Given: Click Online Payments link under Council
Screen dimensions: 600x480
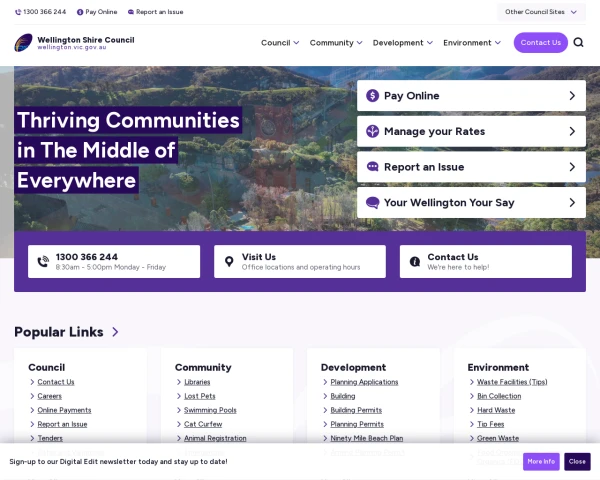Looking at the screenshot, I should tap(64, 410).
